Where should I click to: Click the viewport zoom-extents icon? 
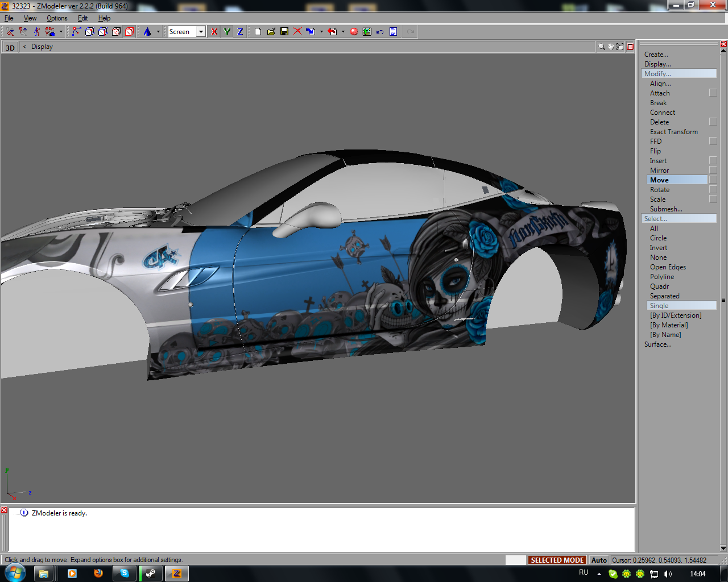point(620,47)
